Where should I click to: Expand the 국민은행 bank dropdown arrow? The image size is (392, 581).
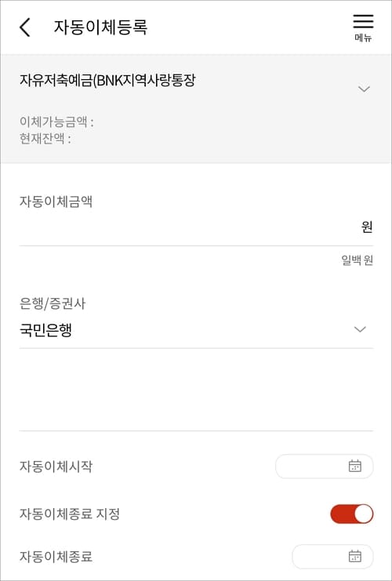point(360,329)
